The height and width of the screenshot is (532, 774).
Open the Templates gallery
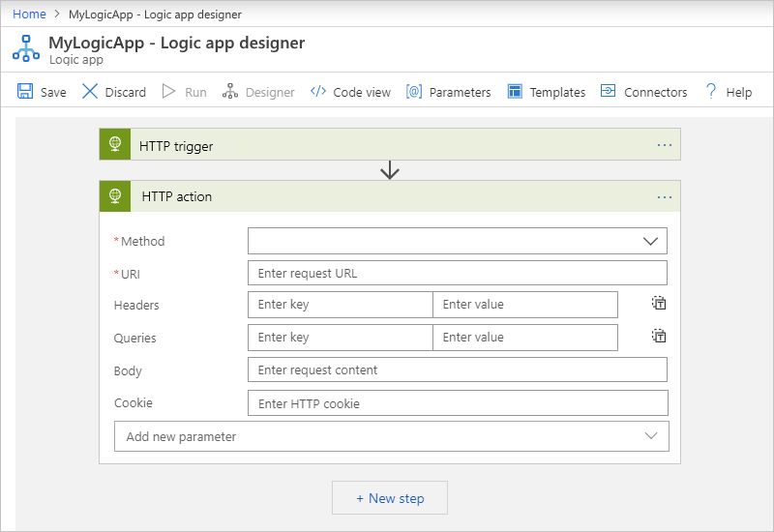[x=546, y=92]
